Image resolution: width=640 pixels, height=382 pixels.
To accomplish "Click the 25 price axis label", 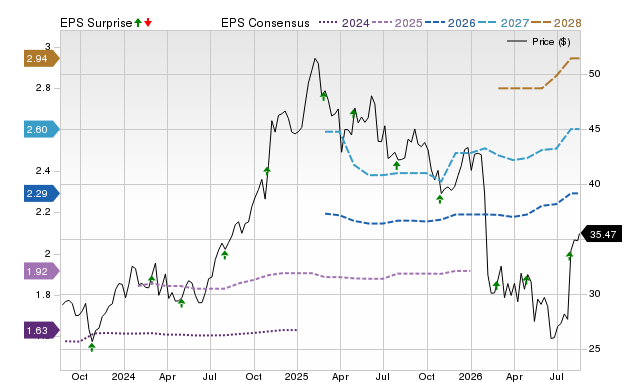I will [594, 349].
